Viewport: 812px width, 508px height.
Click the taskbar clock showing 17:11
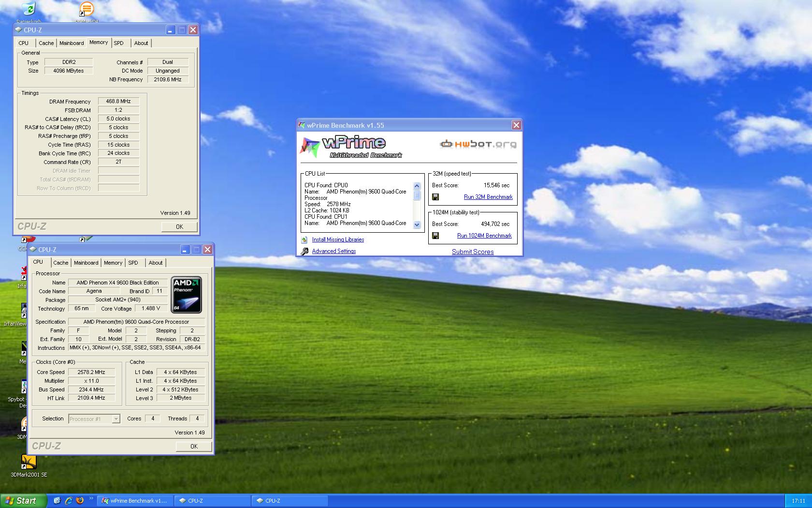point(798,501)
